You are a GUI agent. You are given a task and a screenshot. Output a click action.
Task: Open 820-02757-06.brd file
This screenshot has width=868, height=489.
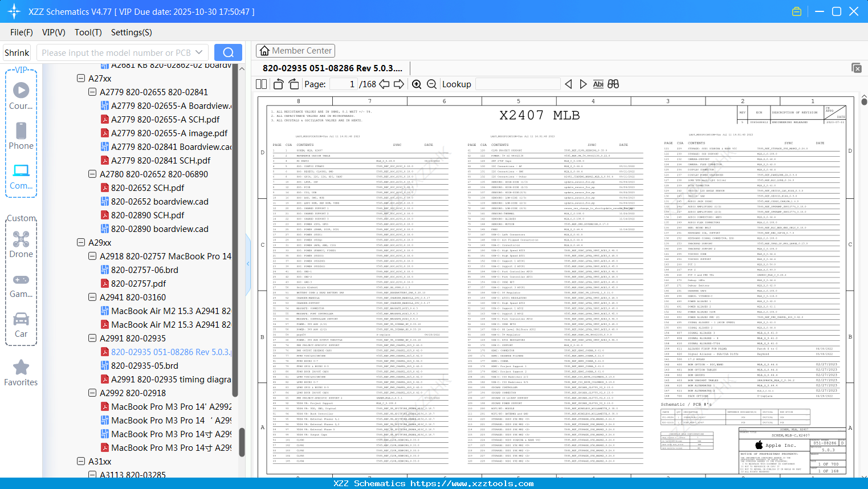[145, 270]
